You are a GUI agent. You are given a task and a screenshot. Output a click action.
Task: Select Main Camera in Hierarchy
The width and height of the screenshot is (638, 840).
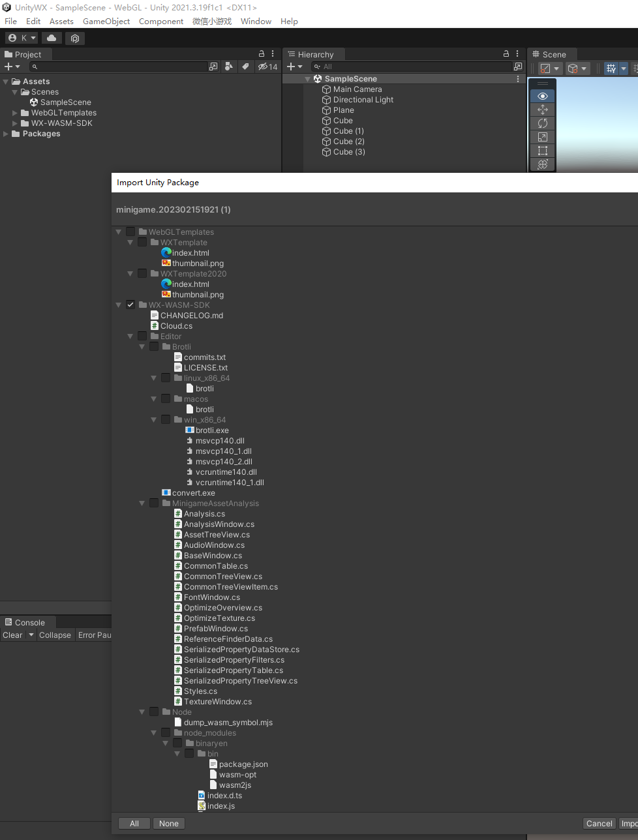pos(357,89)
